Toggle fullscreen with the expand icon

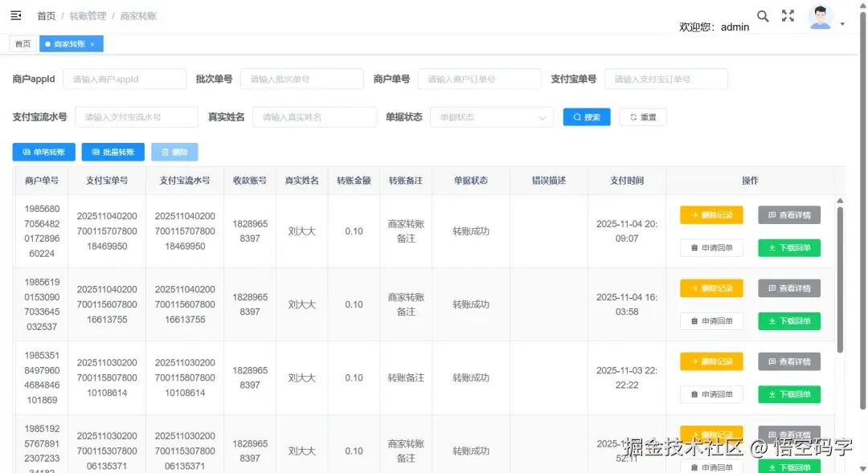click(788, 14)
